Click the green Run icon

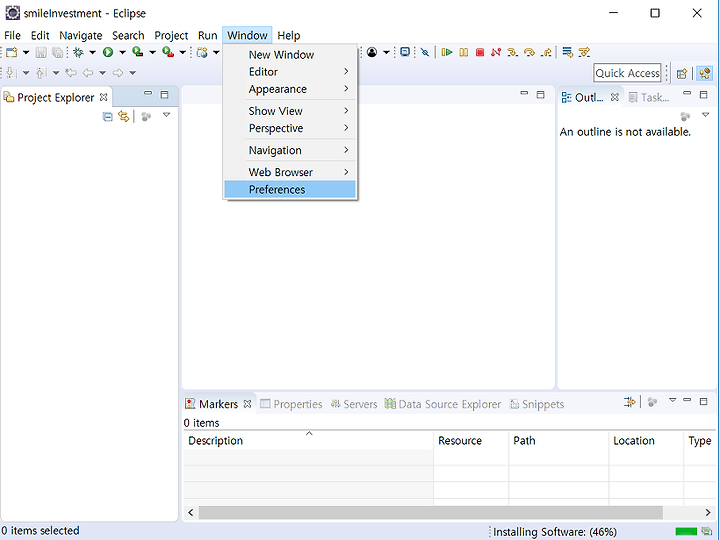(x=108, y=52)
